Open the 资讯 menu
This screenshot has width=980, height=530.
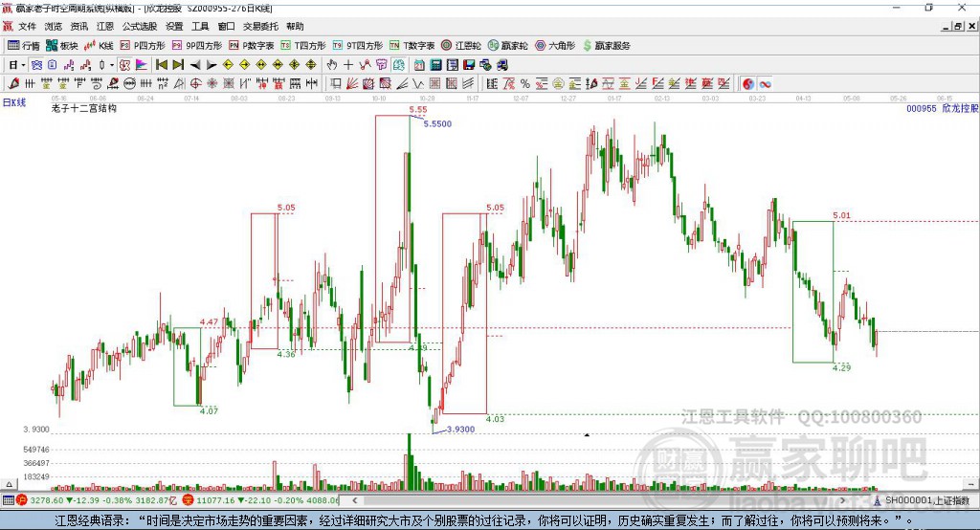pos(78,26)
